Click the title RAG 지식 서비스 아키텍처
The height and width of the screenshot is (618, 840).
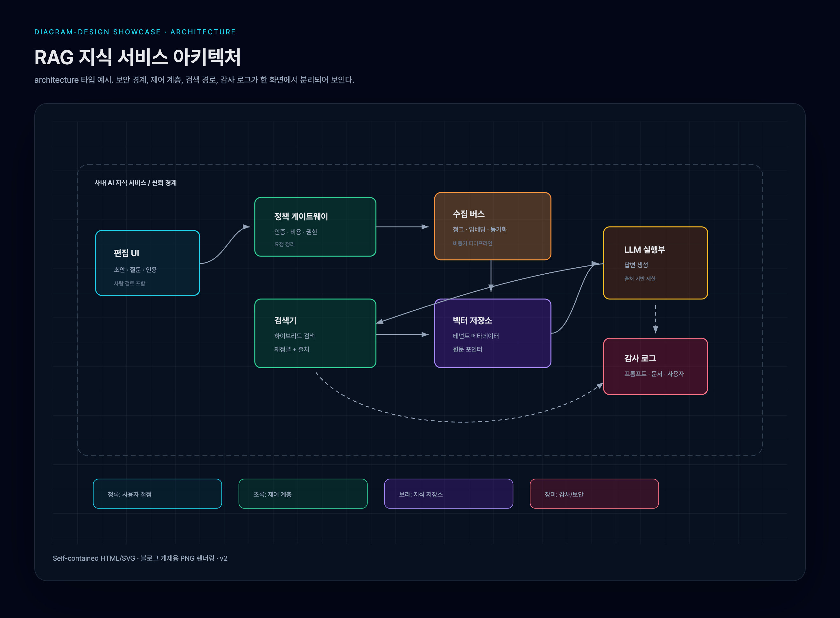[137, 57]
